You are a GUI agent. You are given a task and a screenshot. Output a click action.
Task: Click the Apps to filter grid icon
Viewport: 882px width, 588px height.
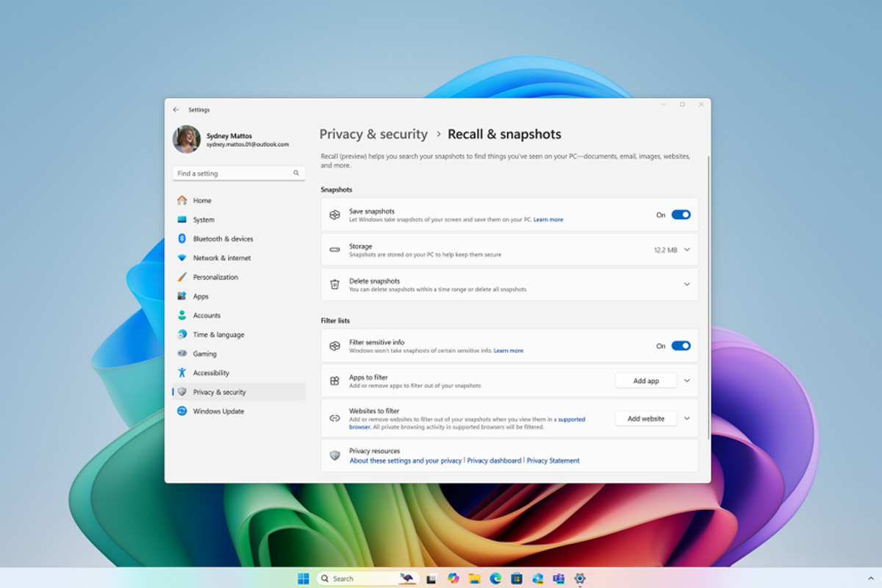pyautogui.click(x=334, y=381)
